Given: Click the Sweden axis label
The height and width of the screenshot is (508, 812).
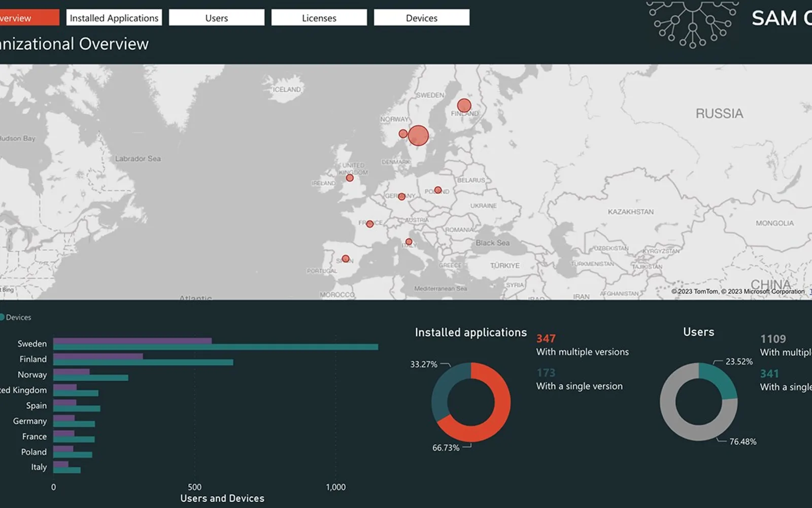Looking at the screenshot, I should point(32,344).
